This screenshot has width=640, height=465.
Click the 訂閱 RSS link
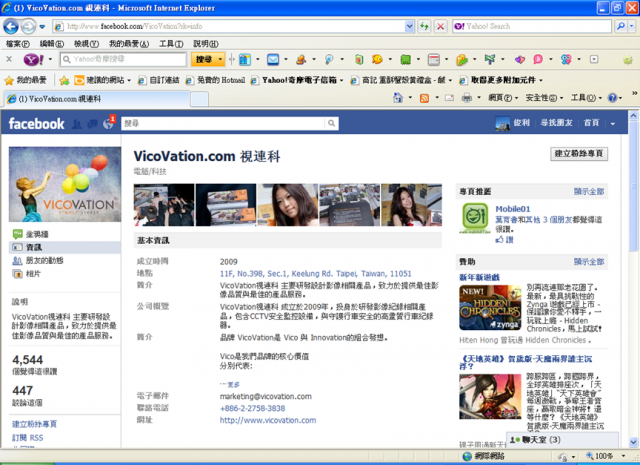[x=27, y=438]
